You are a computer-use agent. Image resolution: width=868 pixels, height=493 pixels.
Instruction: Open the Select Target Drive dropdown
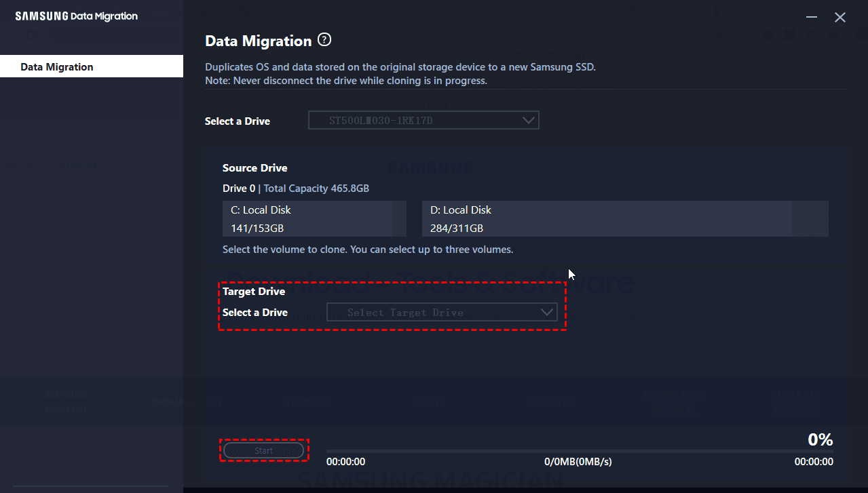point(442,312)
